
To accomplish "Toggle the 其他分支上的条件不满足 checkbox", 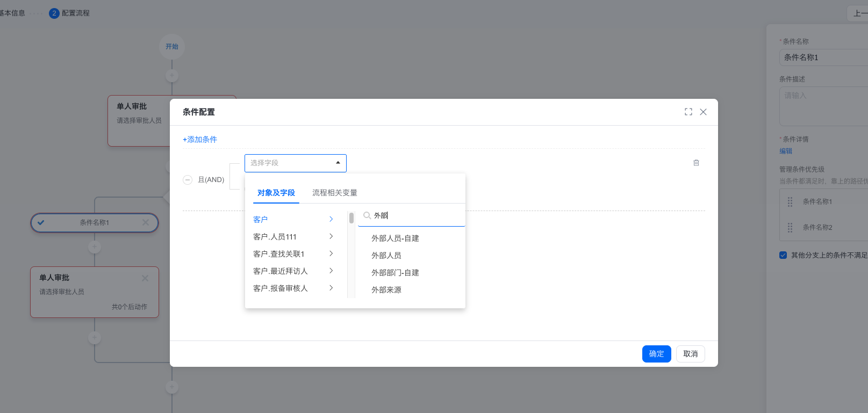I will click(x=783, y=255).
